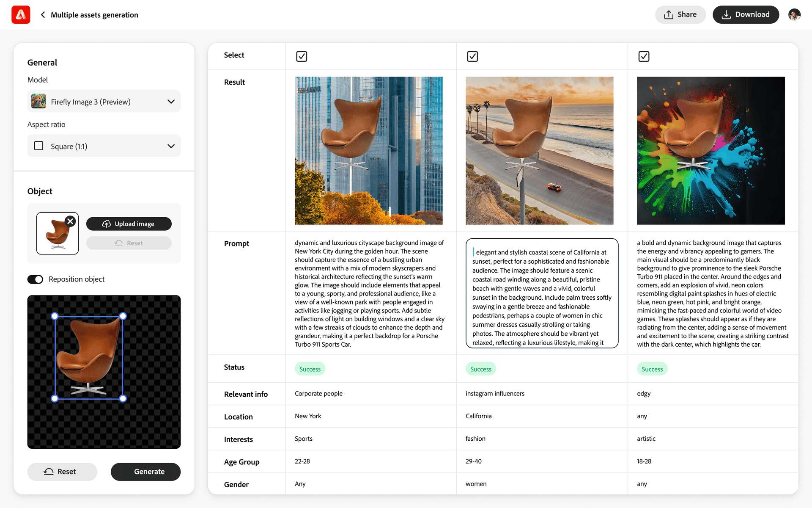Open the skyscraper cityscape result image

coord(369,151)
